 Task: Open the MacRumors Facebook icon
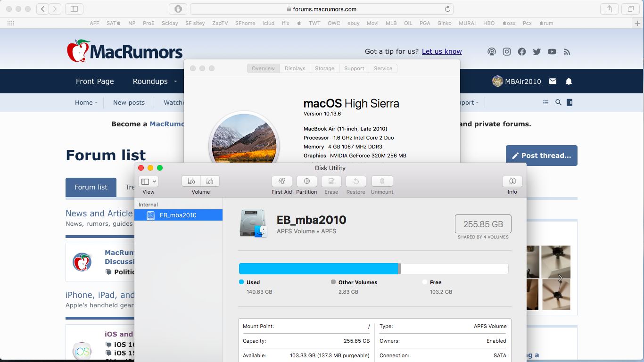[522, 52]
